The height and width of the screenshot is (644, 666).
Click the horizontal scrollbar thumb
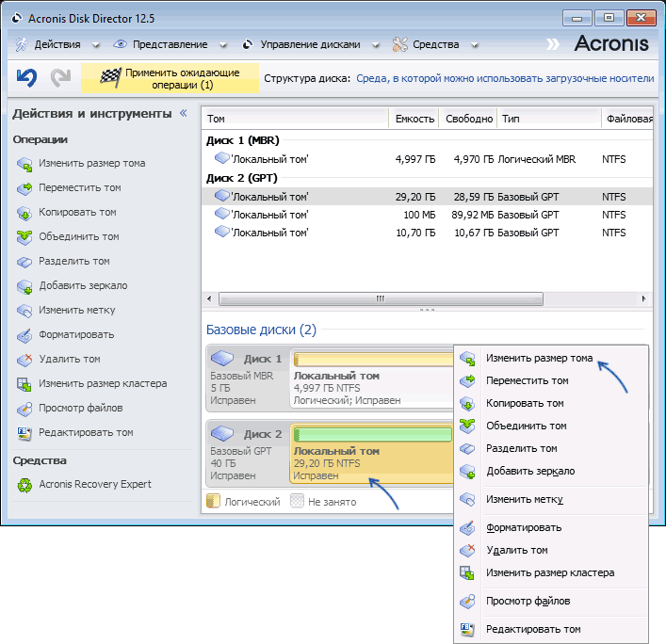[381, 298]
